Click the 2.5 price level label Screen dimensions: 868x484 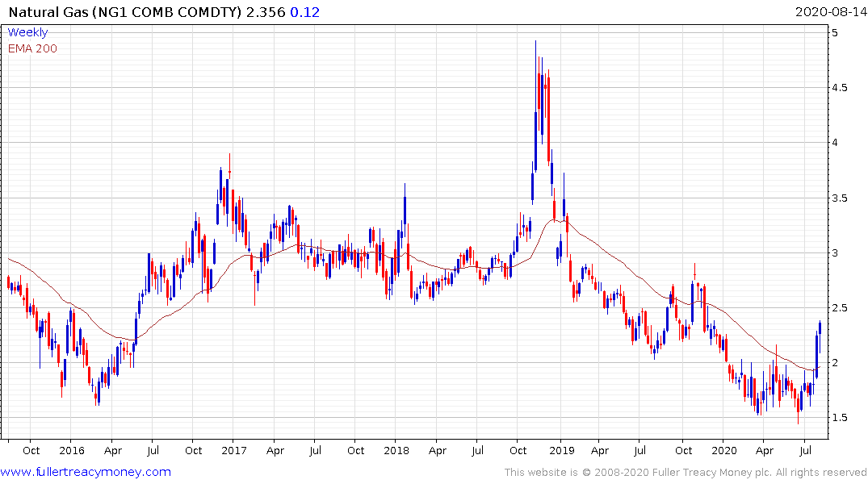point(841,308)
